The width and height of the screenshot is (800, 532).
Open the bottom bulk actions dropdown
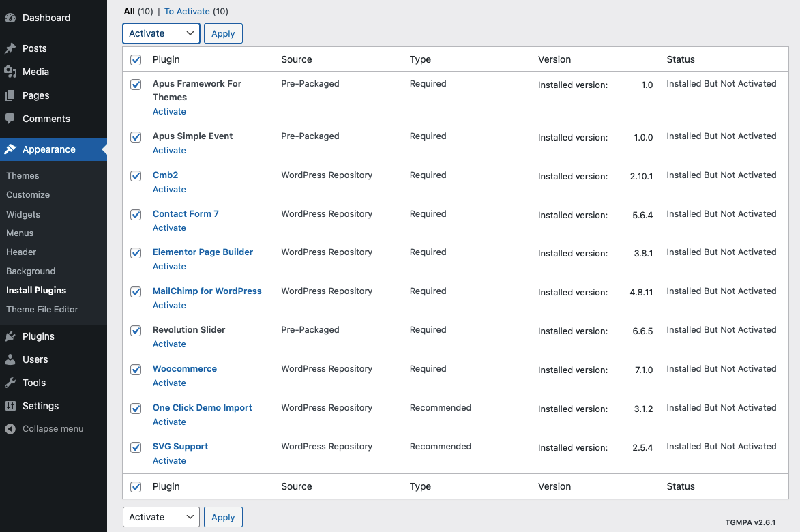pyautogui.click(x=161, y=517)
